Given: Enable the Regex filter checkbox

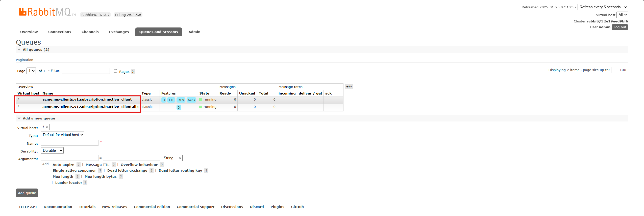Looking at the screenshot, I should (115, 71).
